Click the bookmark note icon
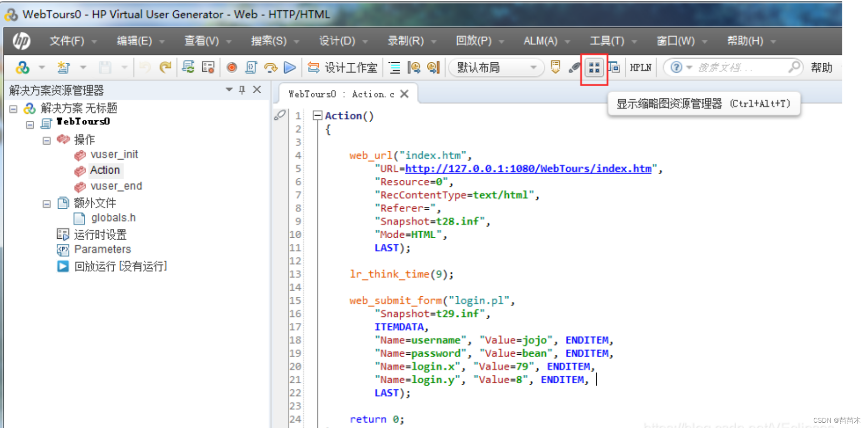This screenshot has height=428, width=868. 555,68
